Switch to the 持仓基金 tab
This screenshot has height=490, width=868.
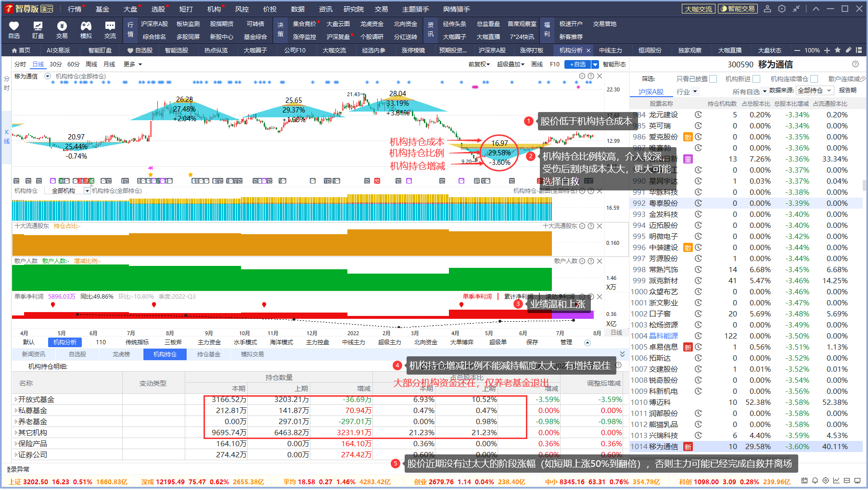point(208,354)
